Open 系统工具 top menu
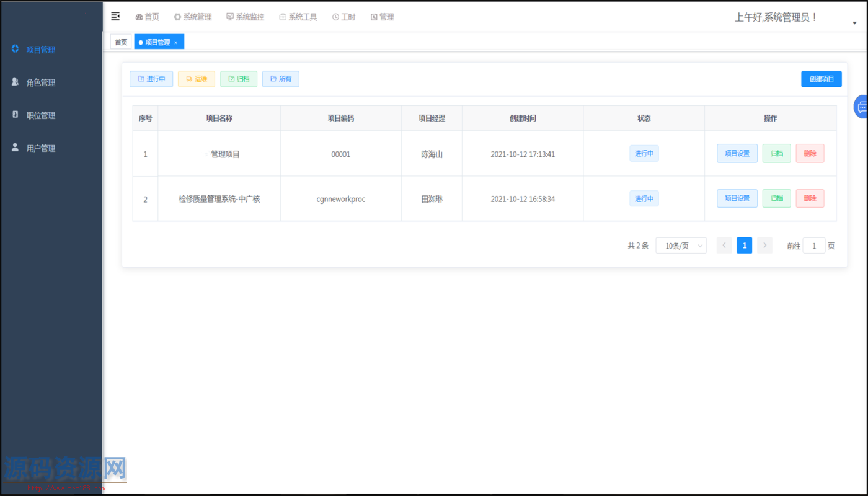The width and height of the screenshot is (868, 496). [298, 17]
